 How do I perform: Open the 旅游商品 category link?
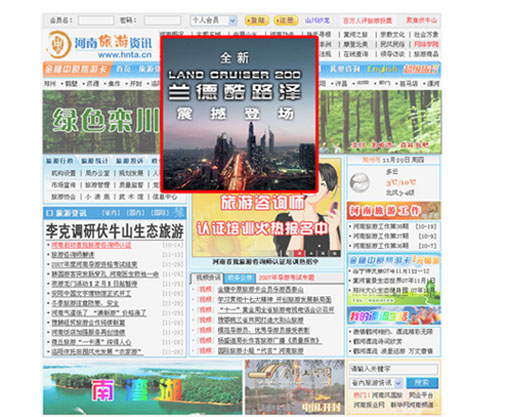(x=426, y=54)
